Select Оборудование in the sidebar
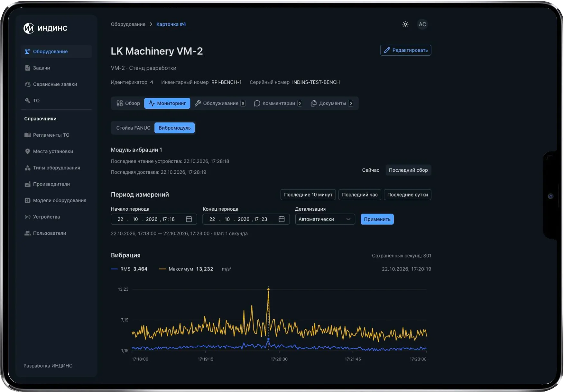 pos(56,51)
